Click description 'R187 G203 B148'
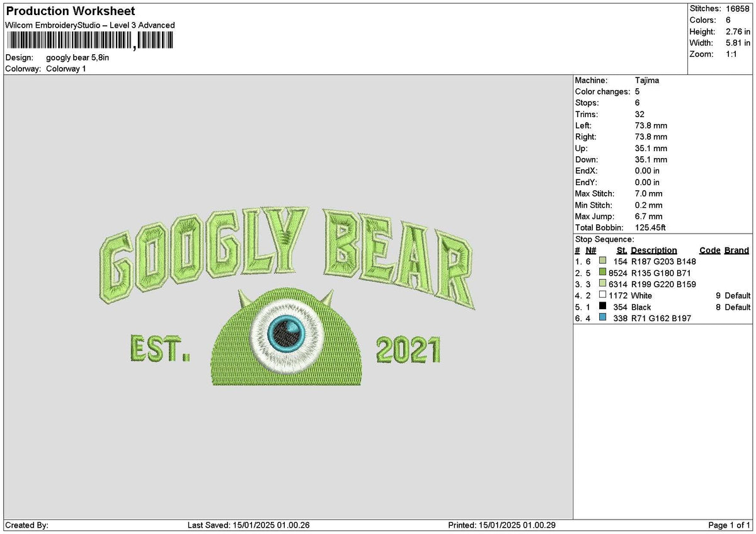The image size is (756, 534). coord(663,261)
